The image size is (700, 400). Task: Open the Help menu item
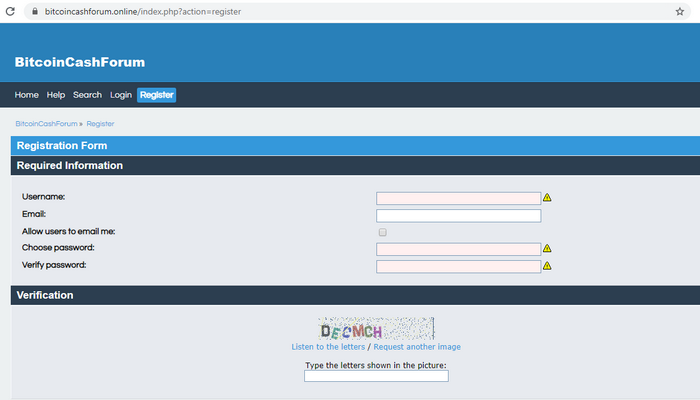(56, 95)
